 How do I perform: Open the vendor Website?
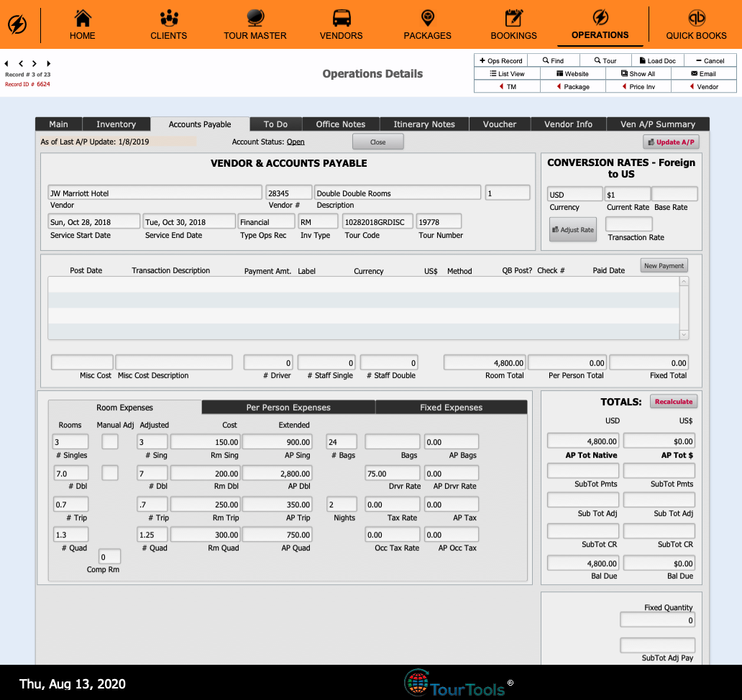point(572,74)
